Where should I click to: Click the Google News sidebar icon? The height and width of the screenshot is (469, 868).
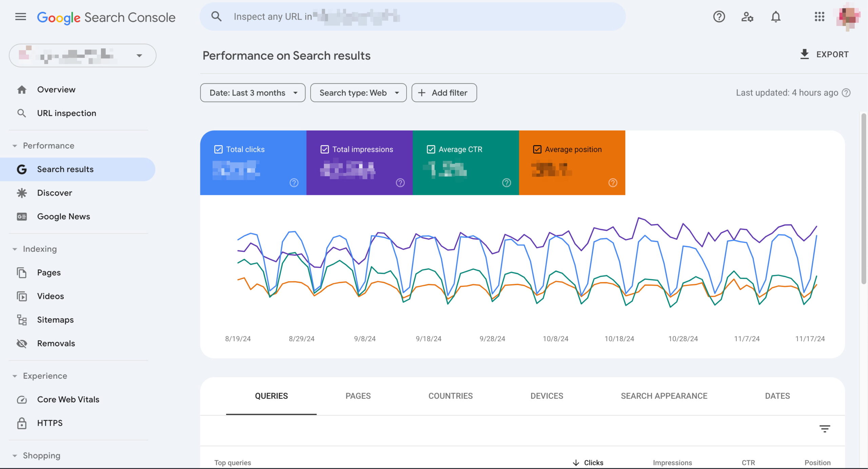coord(21,217)
